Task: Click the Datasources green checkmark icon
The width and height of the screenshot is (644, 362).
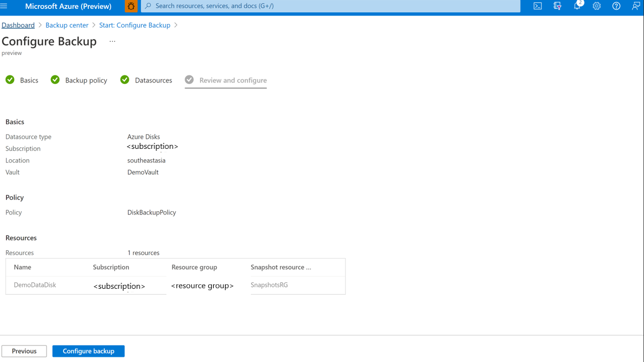Action: [x=125, y=80]
